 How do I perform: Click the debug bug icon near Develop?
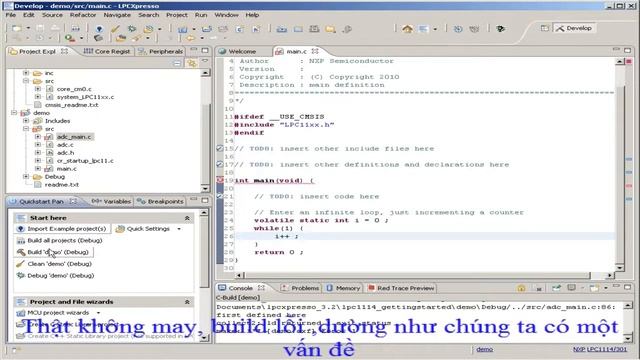click(x=501, y=29)
